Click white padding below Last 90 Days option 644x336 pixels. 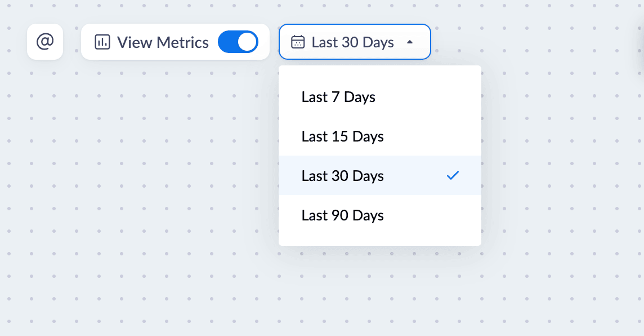pos(380,240)
